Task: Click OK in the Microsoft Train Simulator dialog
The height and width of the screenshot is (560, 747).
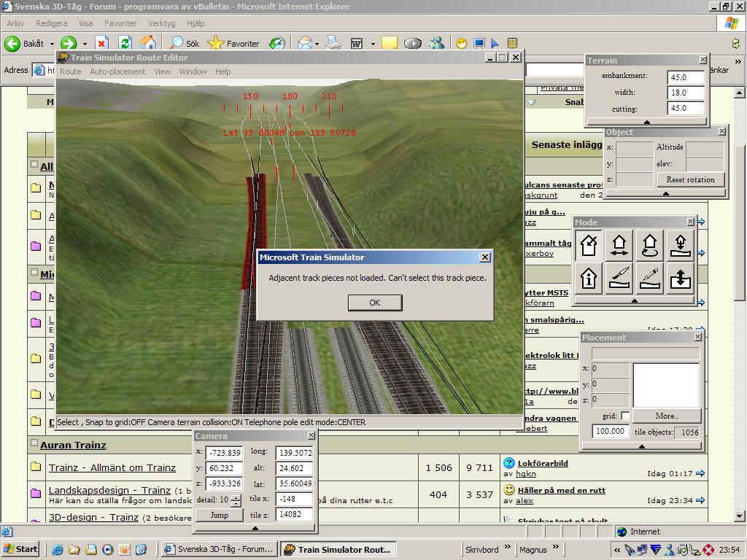Action: tap(375, 303)
